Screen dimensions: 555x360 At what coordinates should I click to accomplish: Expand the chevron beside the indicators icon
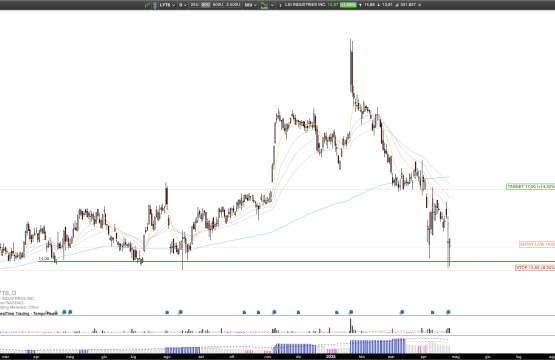(272, 5)
